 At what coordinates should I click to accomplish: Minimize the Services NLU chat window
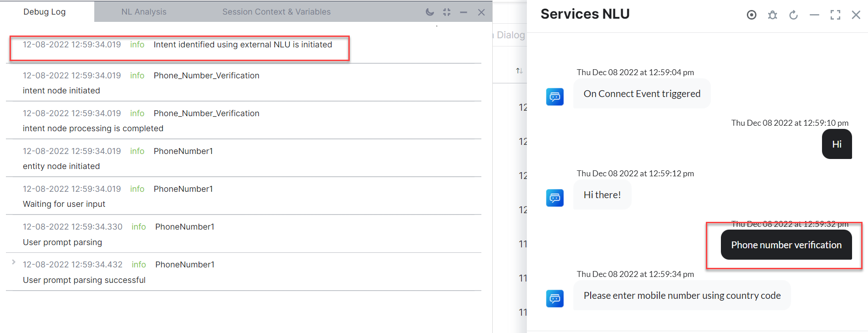point(814,15)
